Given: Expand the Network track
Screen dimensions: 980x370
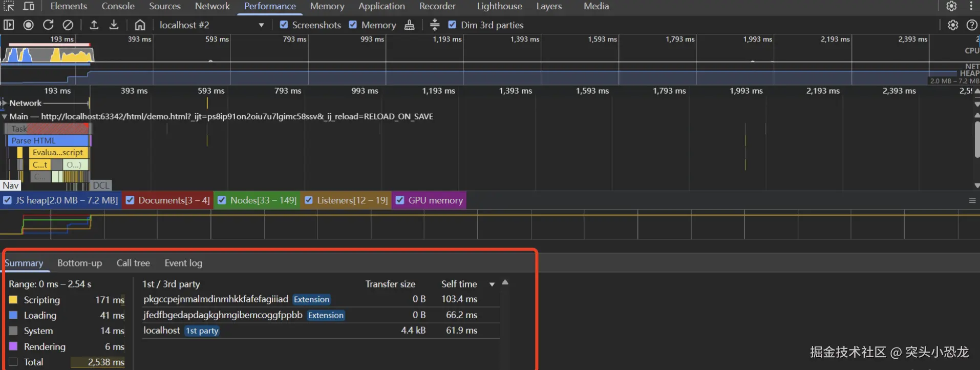Looking at the screenshot, I should [4, 103].
